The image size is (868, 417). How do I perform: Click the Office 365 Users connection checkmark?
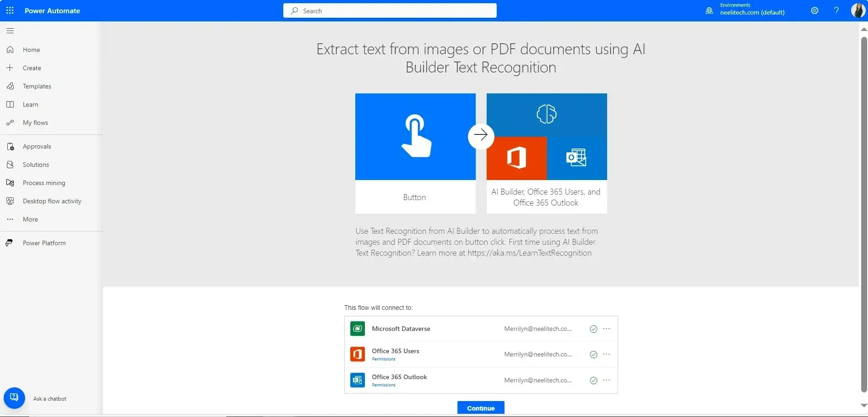click(x=593, y=355)
